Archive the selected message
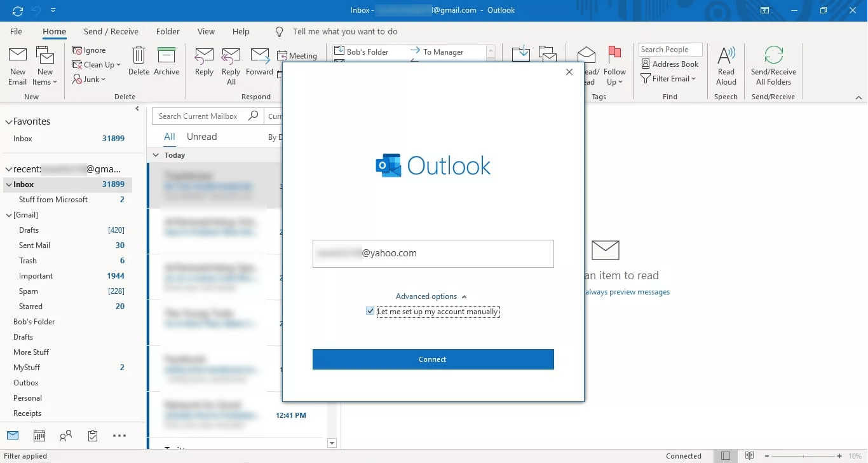This screenshot has width=868, height=463. [166, 62]
